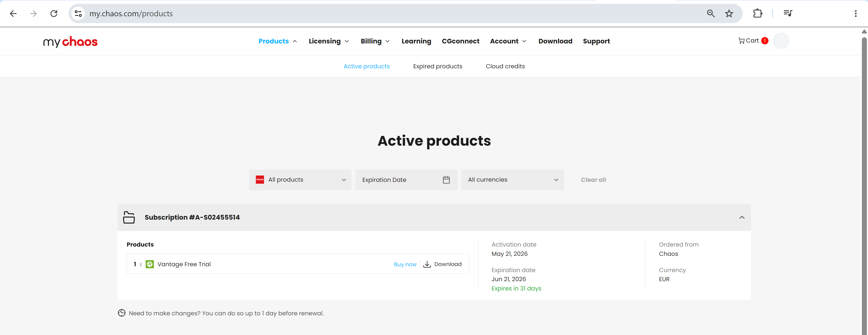This screenshot has width=868, height=335.
Task: Click the EUR currency value
Action: 664,279
